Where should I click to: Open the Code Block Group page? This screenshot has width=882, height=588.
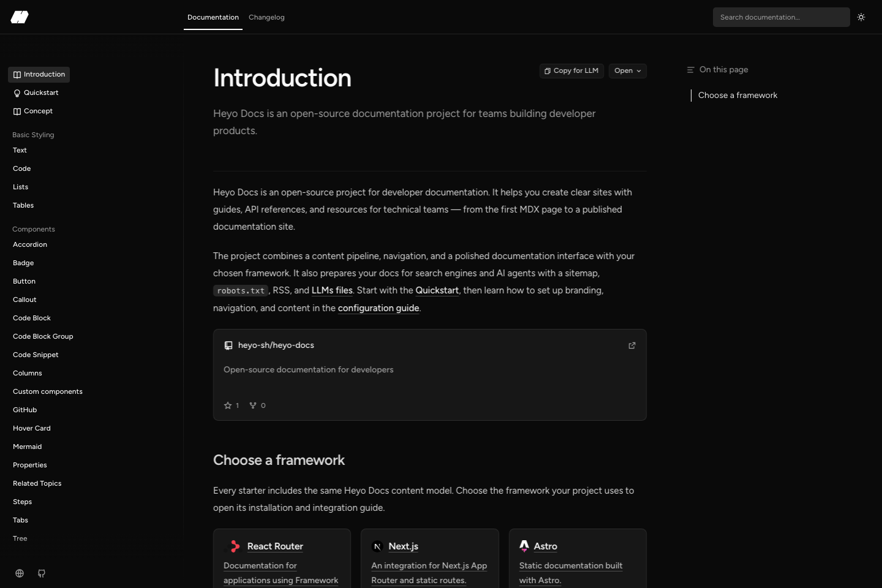[43, 337]
